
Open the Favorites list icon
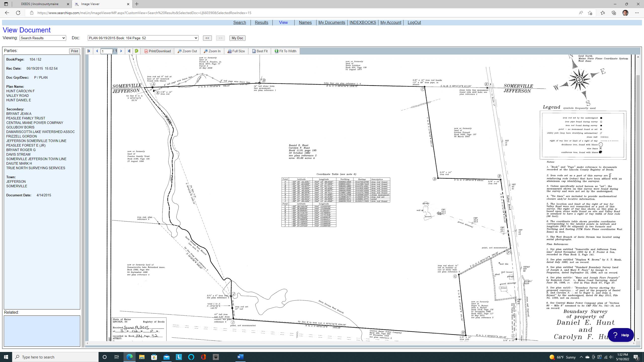(603, 13)
